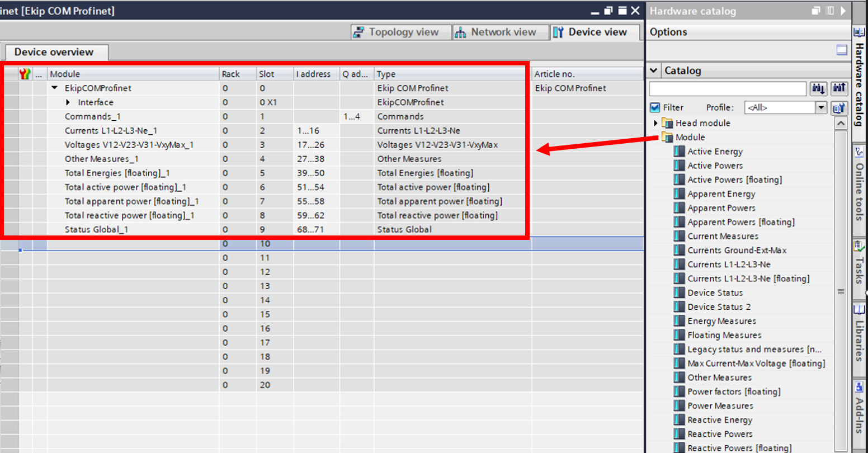
Task: Click the Online tools sidebar icon
Action: pos(859,152)
